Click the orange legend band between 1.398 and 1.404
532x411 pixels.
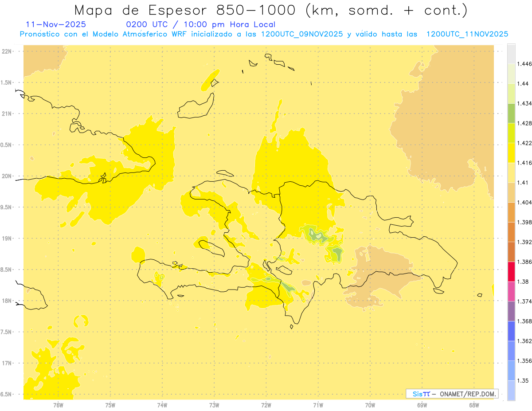pyautogui.click(x=511, y=212)
